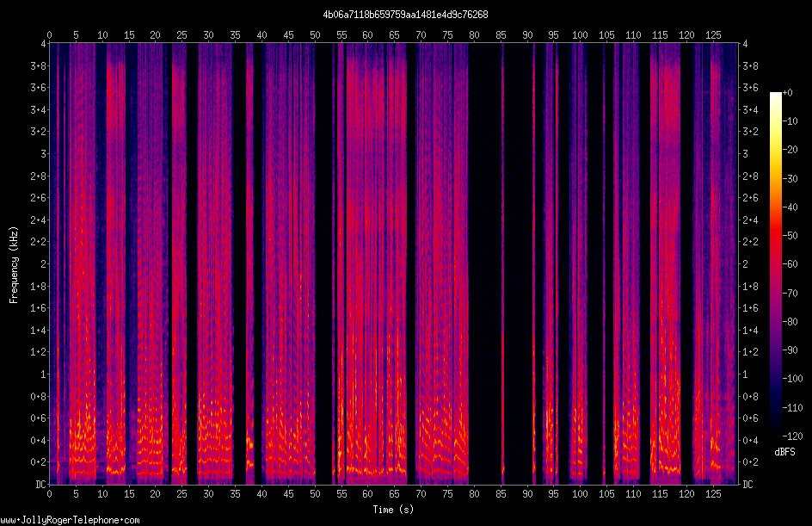Image resolution: width=812 pixels, height=526 pixels.
Task: Select the "-50" value on the dBFS scale
Action: [790, 236]
